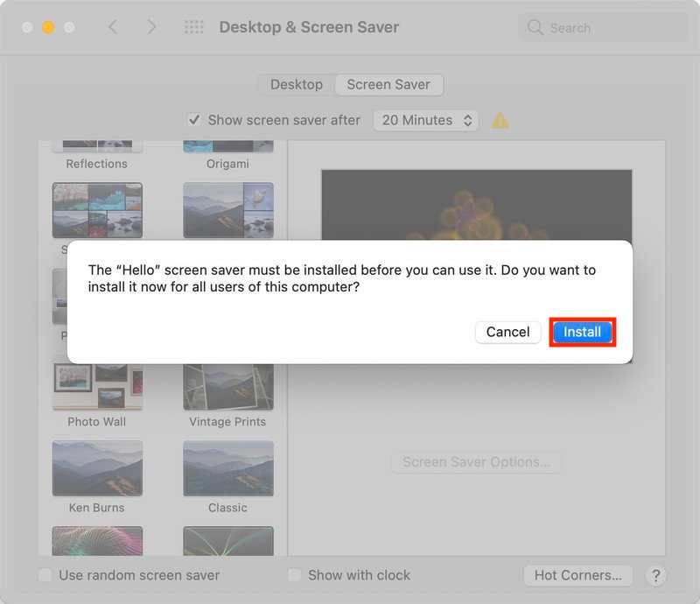Viewport: 700px width, 604px height.
Task: Select the Screen Saver tab
Action: (x=388, y=84)
